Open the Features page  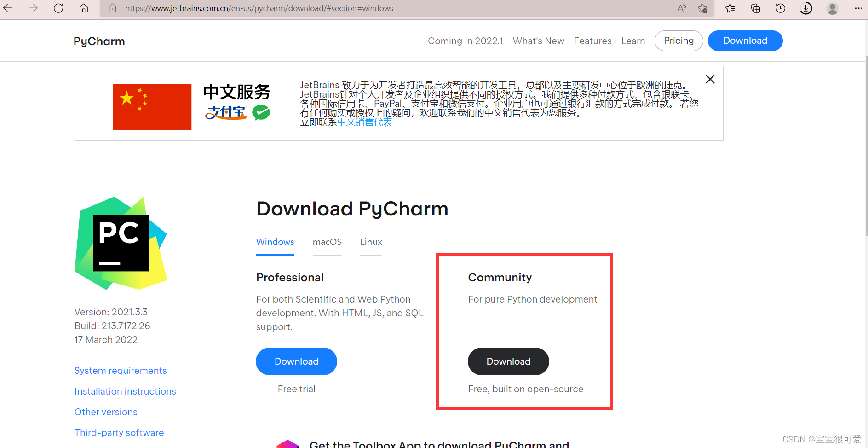(x=592, y=41)
